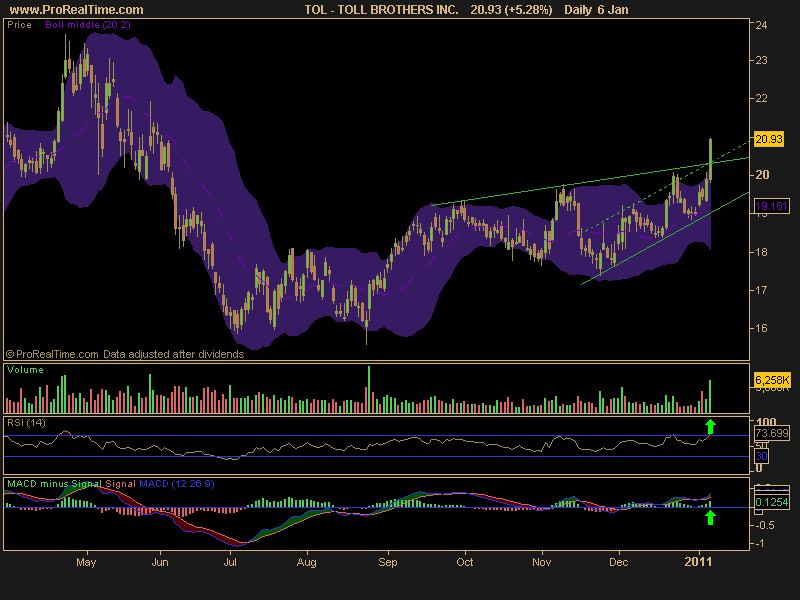Click the -0.5 MACD axis label

763,526
